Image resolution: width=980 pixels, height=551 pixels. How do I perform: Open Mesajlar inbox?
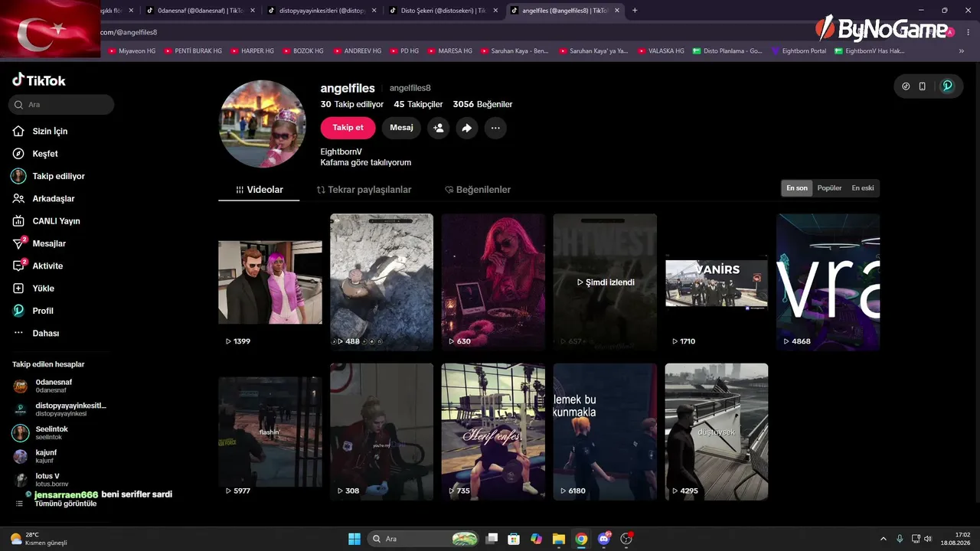point(39,243)
